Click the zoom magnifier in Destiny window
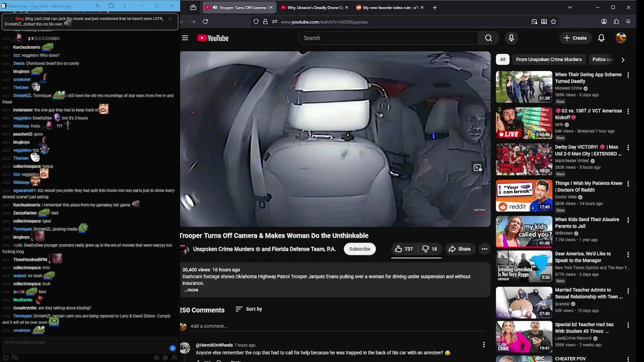The height and width of the screenshot is (362, 644). click(98, 6)
